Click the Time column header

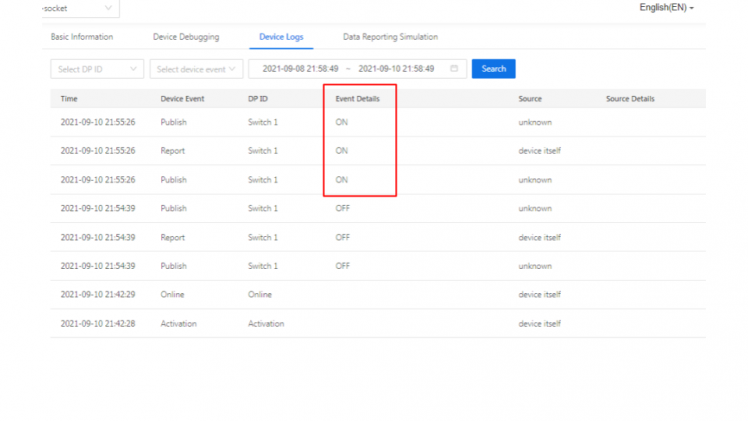(69, 99)
